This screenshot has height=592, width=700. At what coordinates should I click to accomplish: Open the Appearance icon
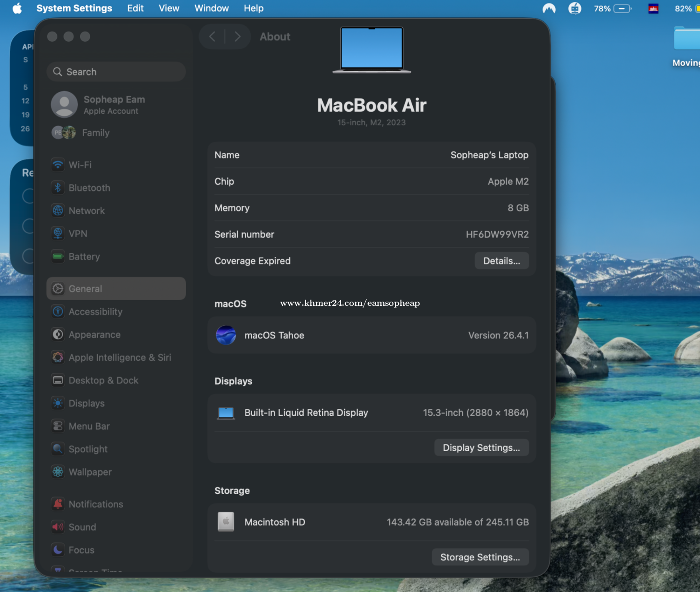pos(58,334)
